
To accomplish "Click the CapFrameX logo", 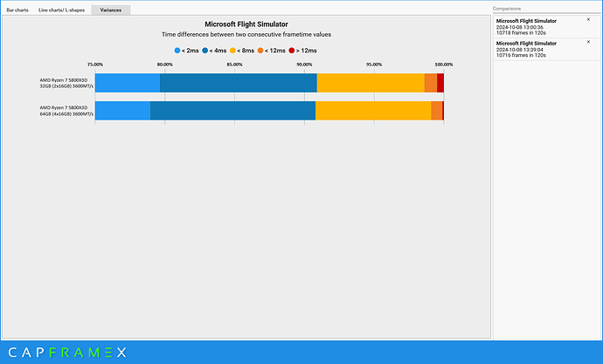I will click(67, 353).
